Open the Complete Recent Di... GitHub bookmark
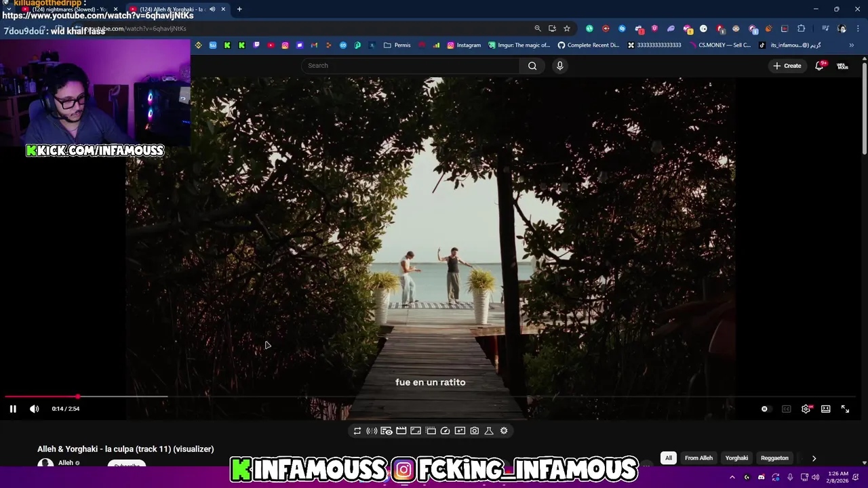Viewport: 868px width, 488px height. [x=589, y=45]
